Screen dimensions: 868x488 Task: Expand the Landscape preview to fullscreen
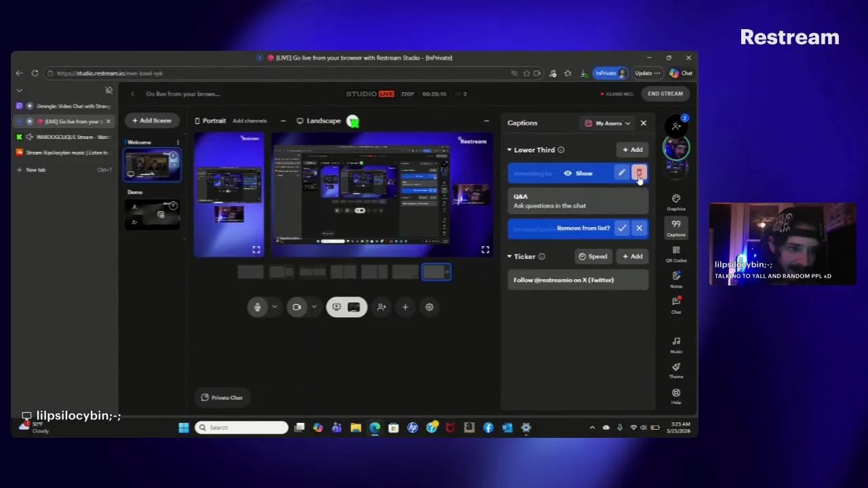[486, 249]
